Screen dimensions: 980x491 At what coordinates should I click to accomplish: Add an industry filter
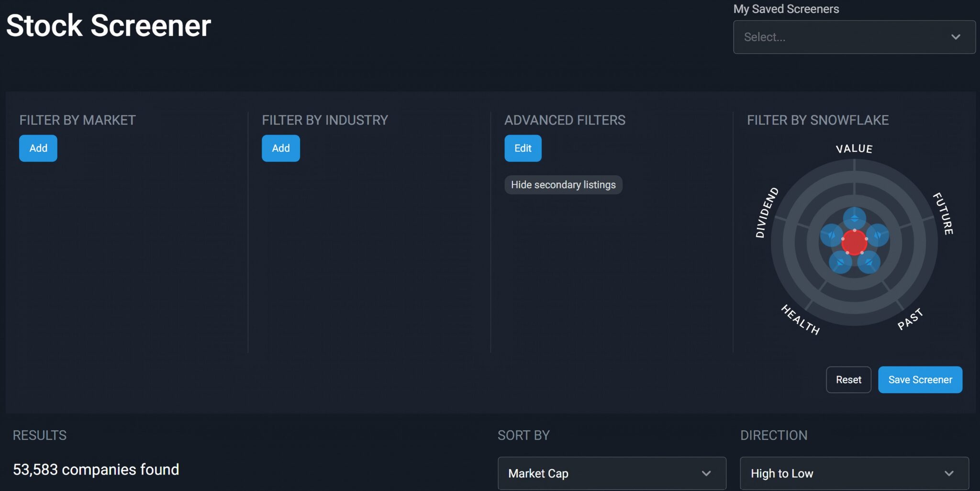[281, 148]
